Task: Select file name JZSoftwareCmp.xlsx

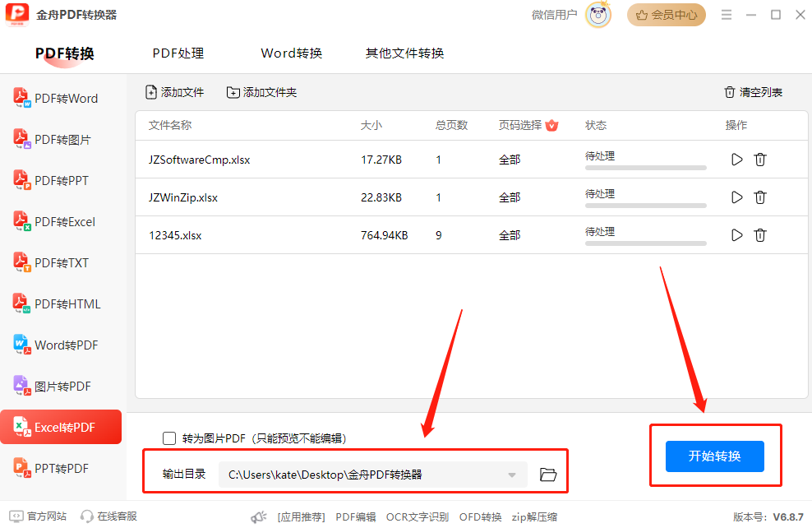Action: (x=200, y=160)
